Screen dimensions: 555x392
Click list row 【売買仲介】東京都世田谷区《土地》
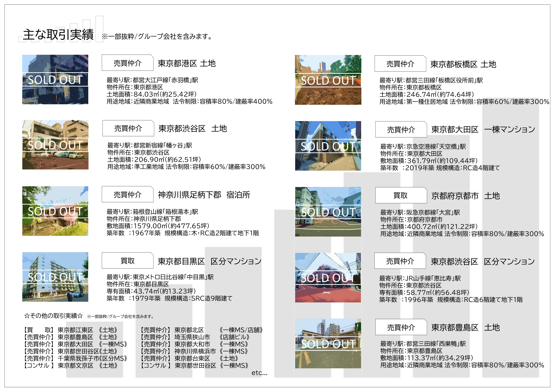[70, 351]
